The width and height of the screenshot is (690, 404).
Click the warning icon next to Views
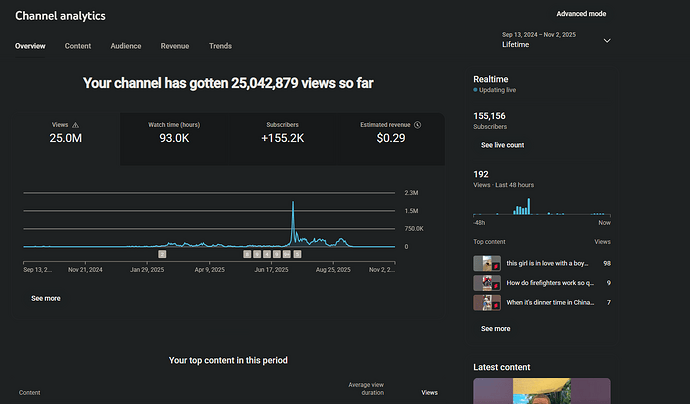(75, 125)
